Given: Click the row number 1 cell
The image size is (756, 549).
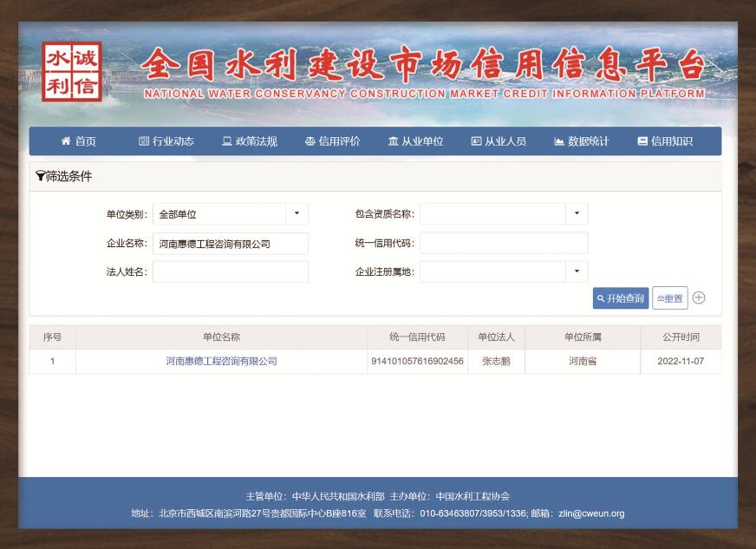Looking at the screenshot, I should tap(53, 361).
